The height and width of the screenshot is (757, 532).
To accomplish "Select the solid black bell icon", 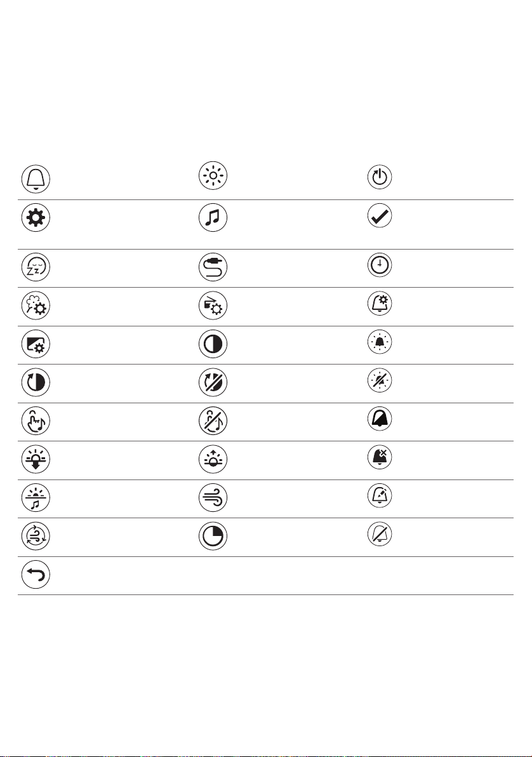I will [x=380, y=419].
